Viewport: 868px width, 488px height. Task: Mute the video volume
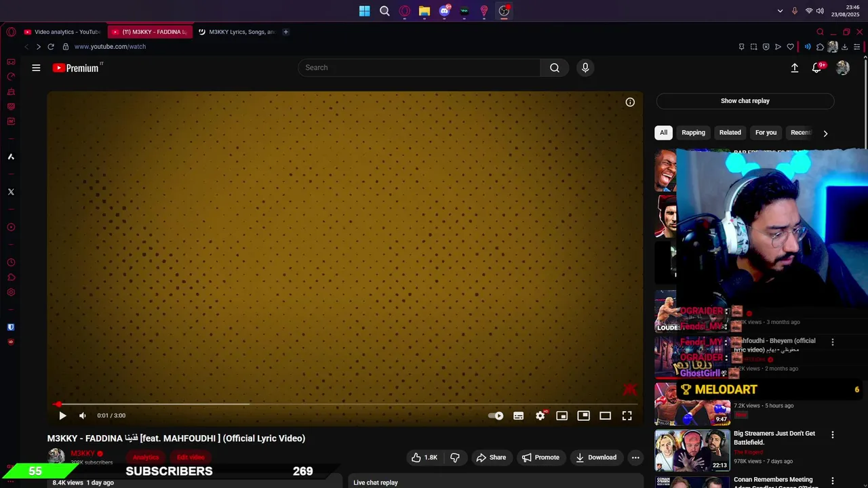[83, 415]
